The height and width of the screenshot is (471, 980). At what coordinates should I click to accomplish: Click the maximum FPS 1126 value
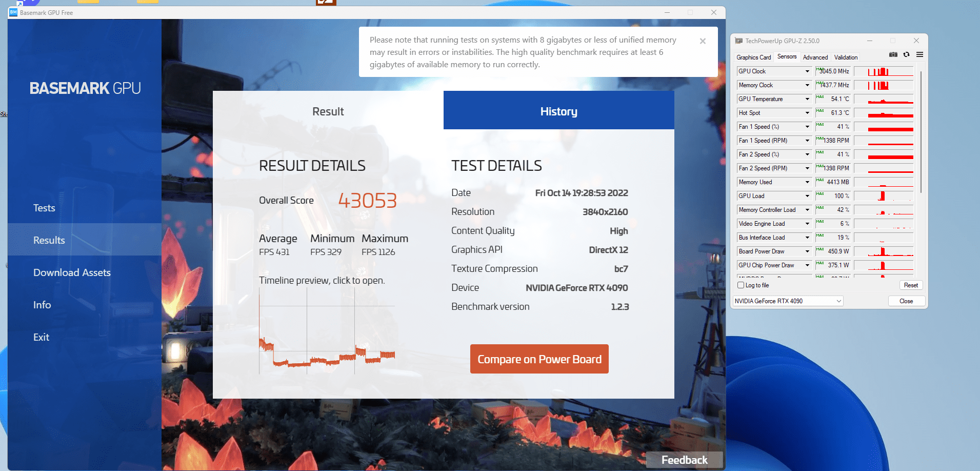click(378, 252)
